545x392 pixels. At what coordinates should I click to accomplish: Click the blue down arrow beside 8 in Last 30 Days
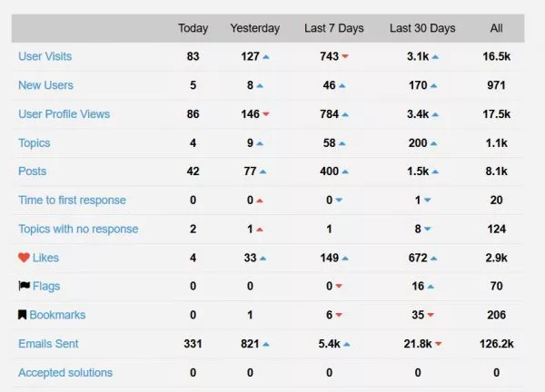(x=428, y=229)
